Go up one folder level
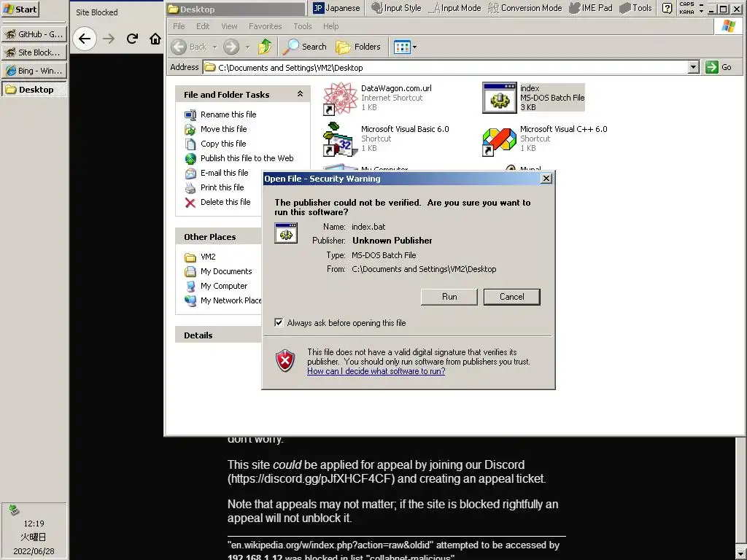 265,47
